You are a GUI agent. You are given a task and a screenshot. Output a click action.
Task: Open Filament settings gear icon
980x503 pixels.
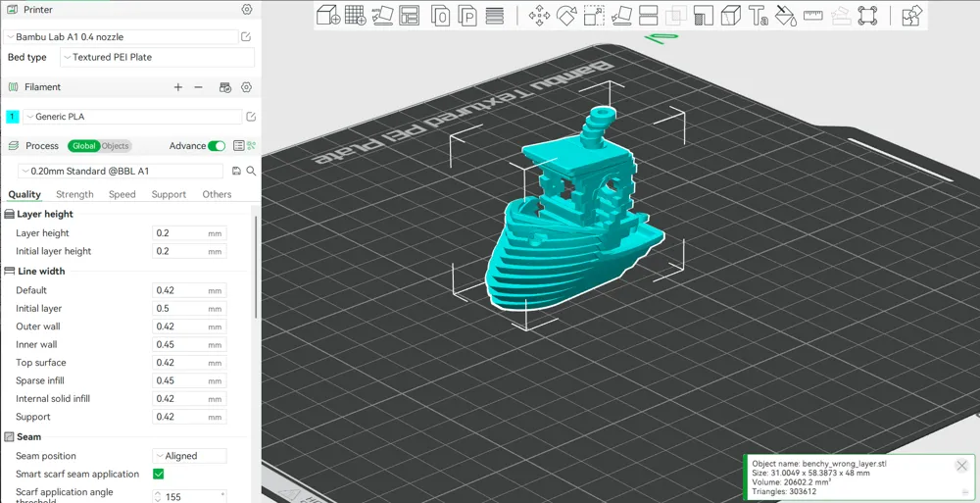tap(246, 87)
